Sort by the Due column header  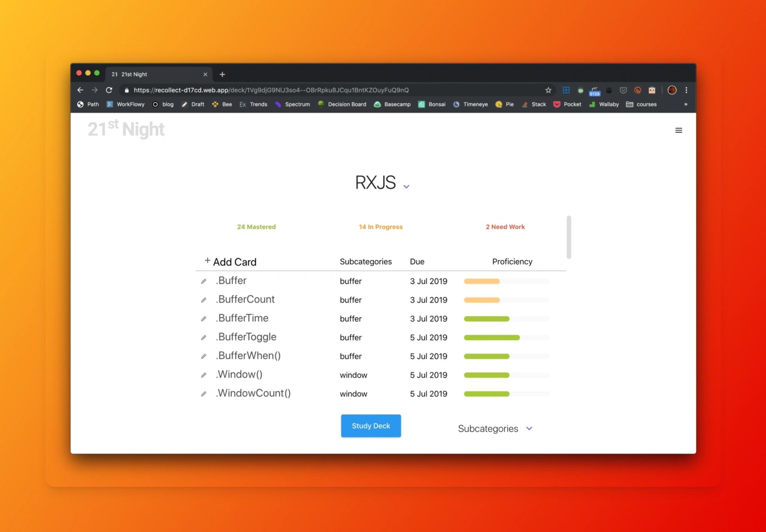(x=417, y=261)
